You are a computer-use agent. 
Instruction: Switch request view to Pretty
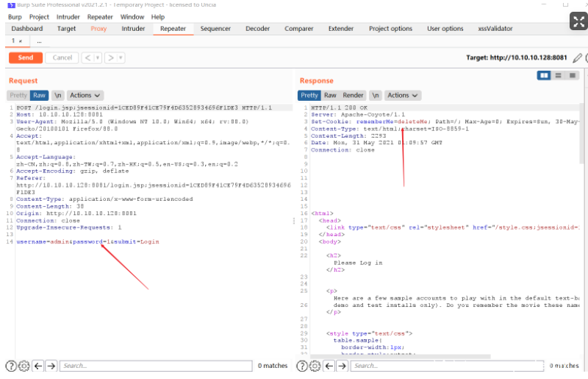coord(18,95)
